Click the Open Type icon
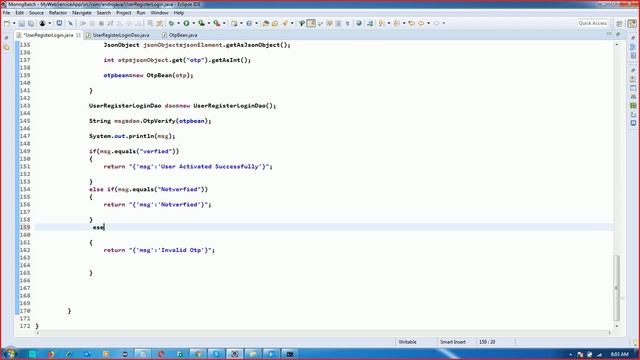The height and width of the screenshot is (360, 640). (x=266, y=24)
